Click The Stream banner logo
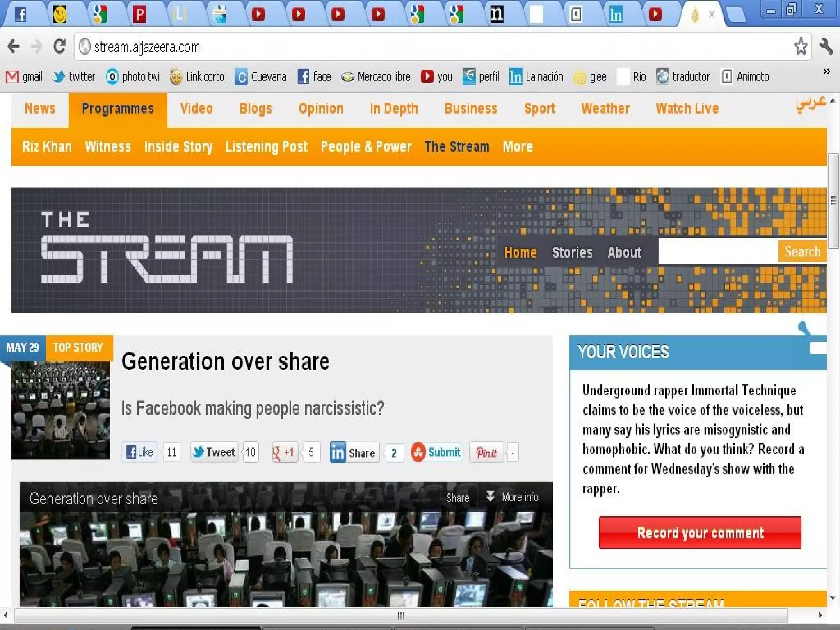 [167, 247]
